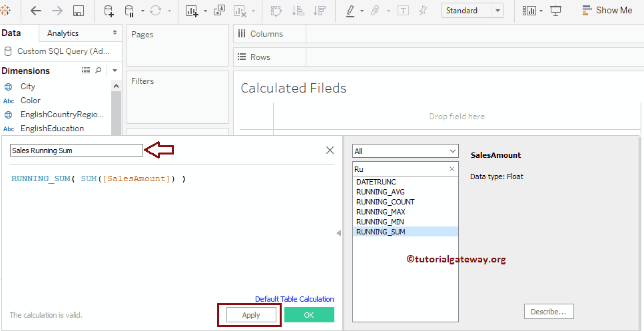644x331 pixels.
Task: Click the View Data grid icon in Dimensions
Action: point(86,71)
